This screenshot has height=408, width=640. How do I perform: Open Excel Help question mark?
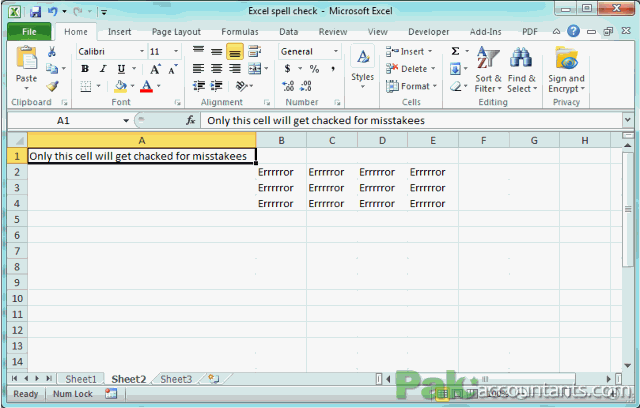tap(573, 31)
